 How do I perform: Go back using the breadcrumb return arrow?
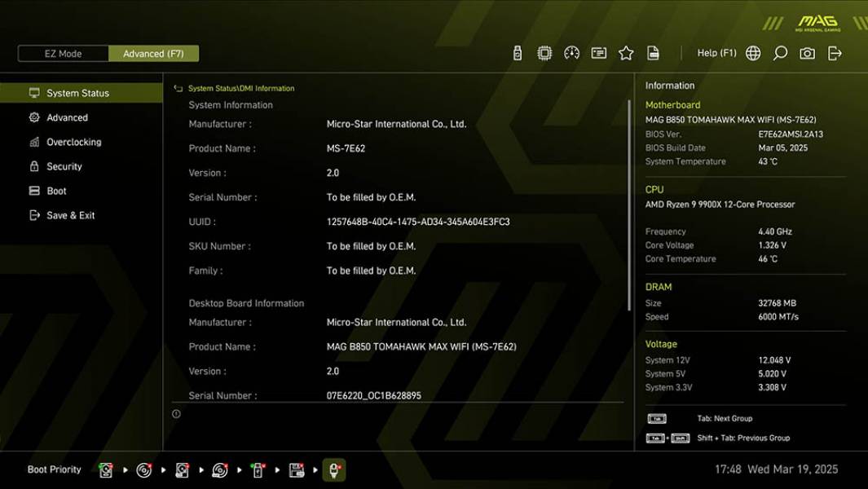click(x=178, y=88)
